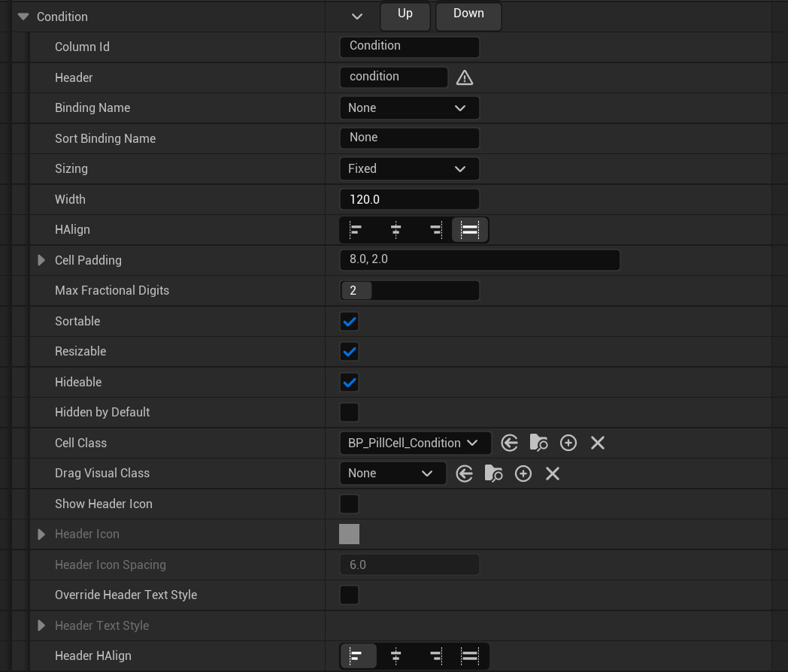Click the Header Icon gray swatch
This screenshot has height=672, width=788.
pyautogui.click(x=350, y=534)
